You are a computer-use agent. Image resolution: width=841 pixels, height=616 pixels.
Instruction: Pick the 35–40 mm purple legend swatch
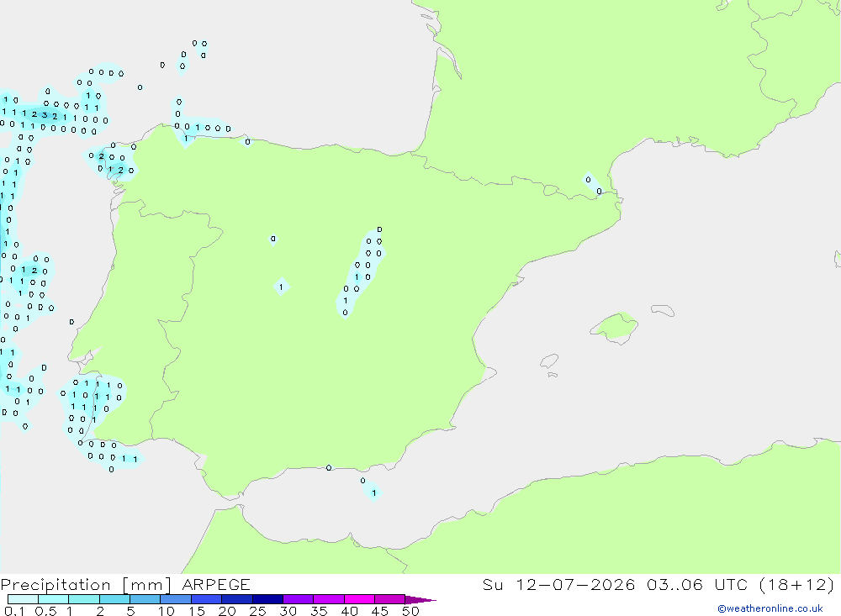328,599
